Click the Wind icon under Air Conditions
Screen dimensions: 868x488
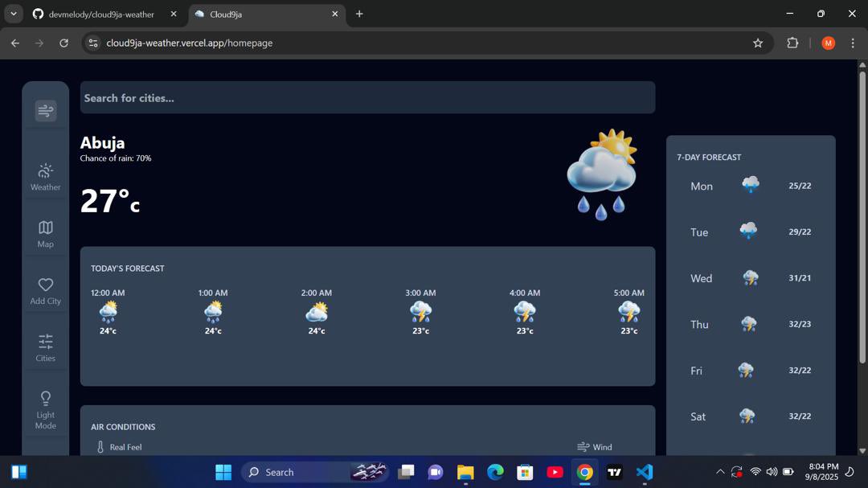point(581,446)
